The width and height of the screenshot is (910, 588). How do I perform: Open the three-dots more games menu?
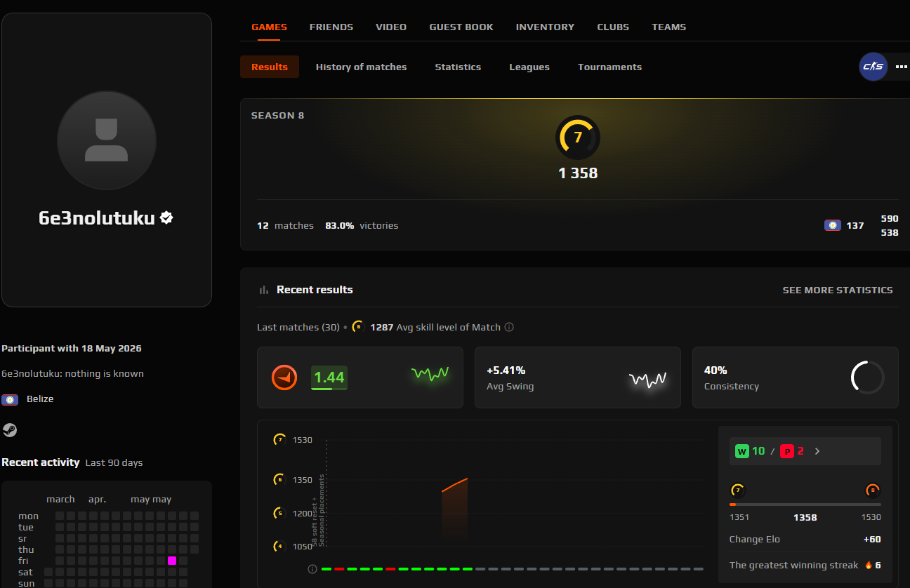[x=902, y=67]
